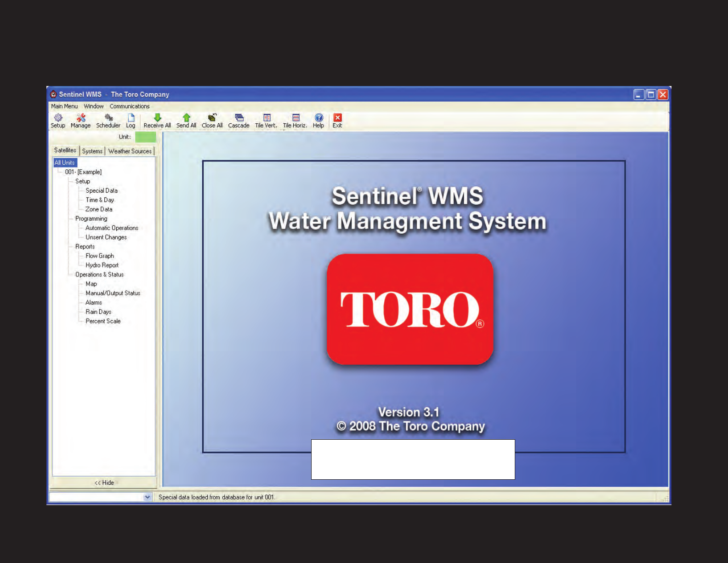Image resolution: width=728 pixels, height=563 pixels.
Task: Click the Sentinel WMS title bar icon
Action: pyautogui.click(x=53, y=94)
